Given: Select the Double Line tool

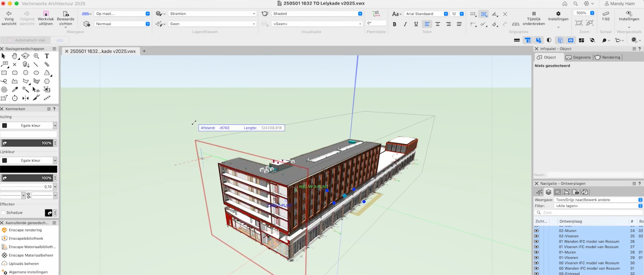Looking at the screenshot, I should [47, 65].
